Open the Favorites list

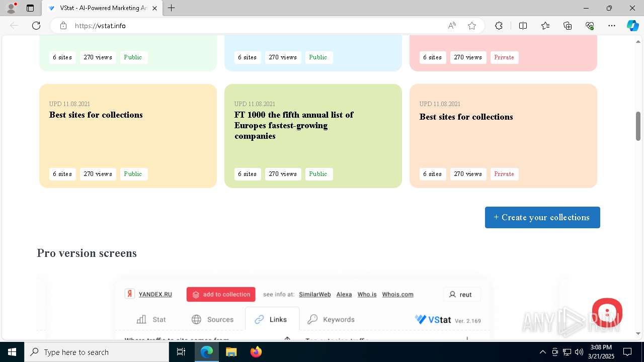[x=545, y=26]
